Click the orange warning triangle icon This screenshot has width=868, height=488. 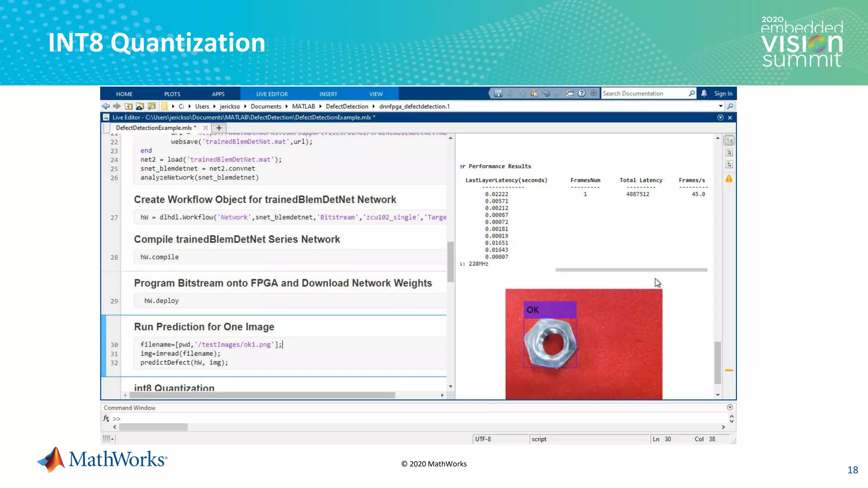[729, 179]
